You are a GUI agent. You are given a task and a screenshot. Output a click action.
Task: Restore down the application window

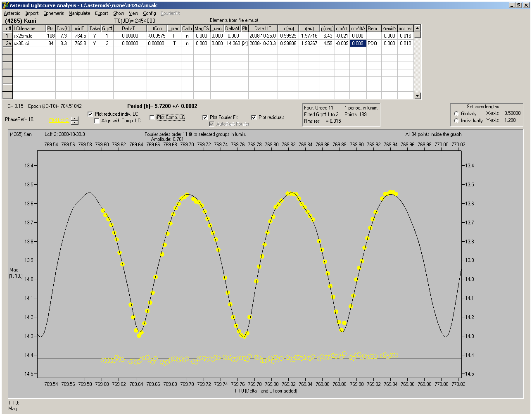point(518,5)
